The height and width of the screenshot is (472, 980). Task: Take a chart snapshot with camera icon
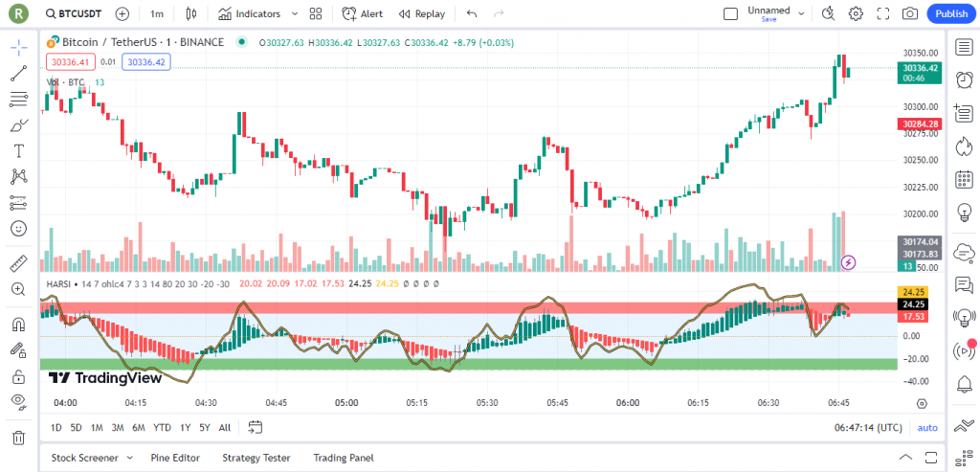(909, 13)
